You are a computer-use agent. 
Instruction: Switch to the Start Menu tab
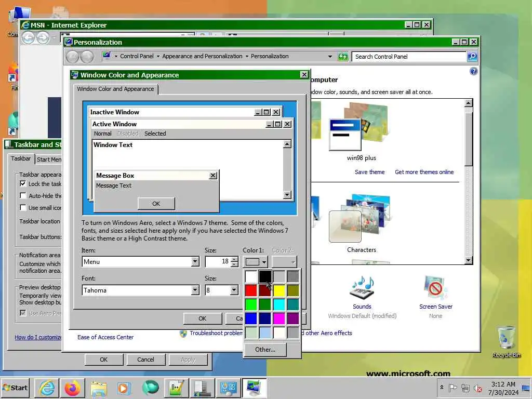tap(49, 159)
